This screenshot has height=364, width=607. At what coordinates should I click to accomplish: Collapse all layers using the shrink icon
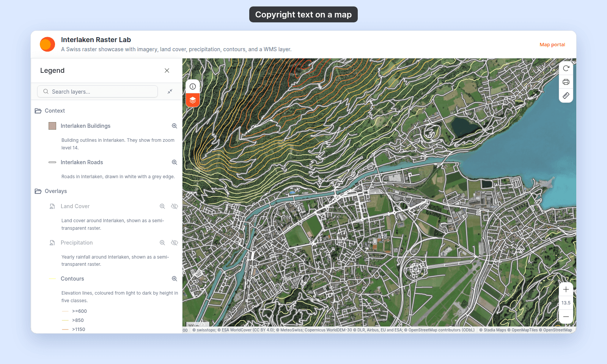pos(170,91)
